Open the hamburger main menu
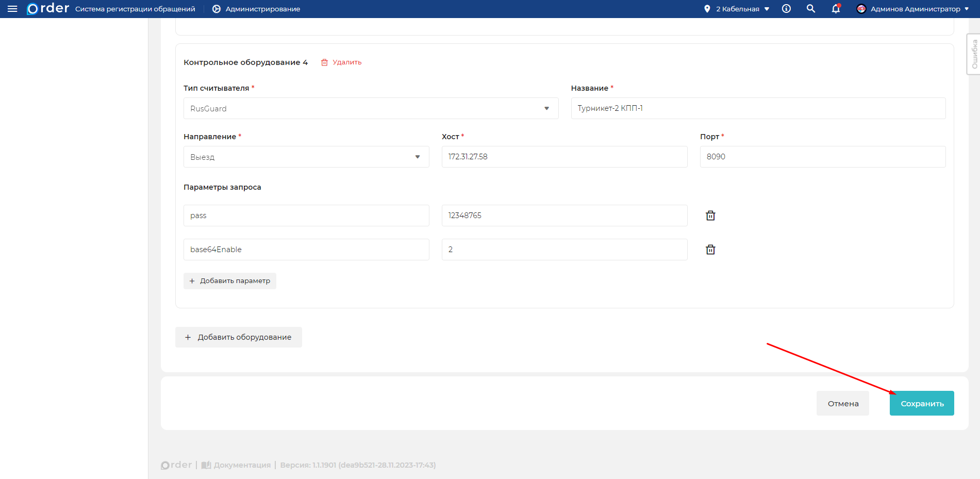This screenshot has width=980, height=479. pos(12,9)
